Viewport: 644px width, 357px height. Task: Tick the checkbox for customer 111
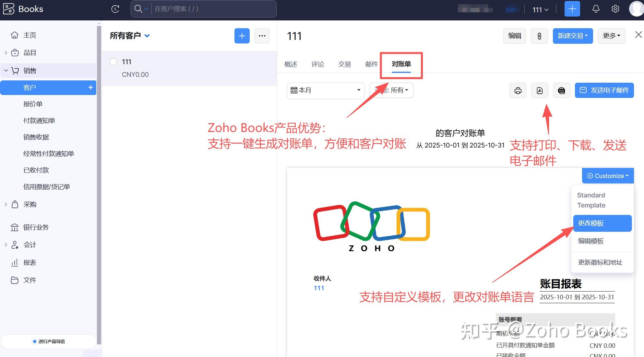click(113, 62)
